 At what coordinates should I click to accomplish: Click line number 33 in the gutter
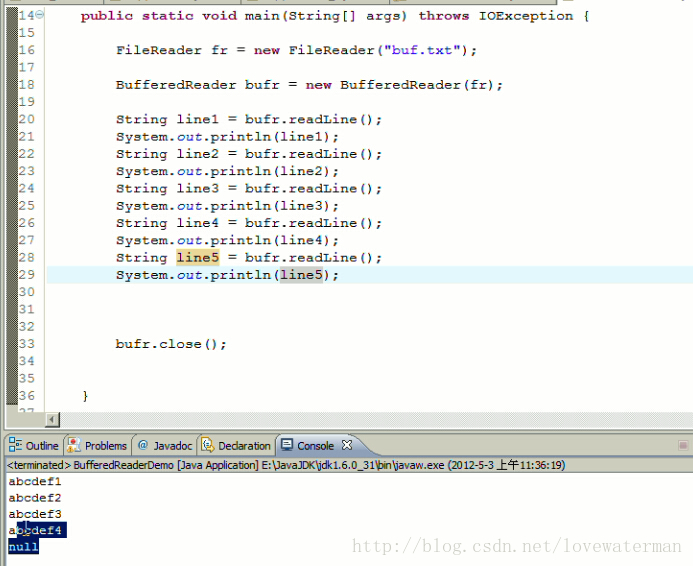[x=27, y=343]
